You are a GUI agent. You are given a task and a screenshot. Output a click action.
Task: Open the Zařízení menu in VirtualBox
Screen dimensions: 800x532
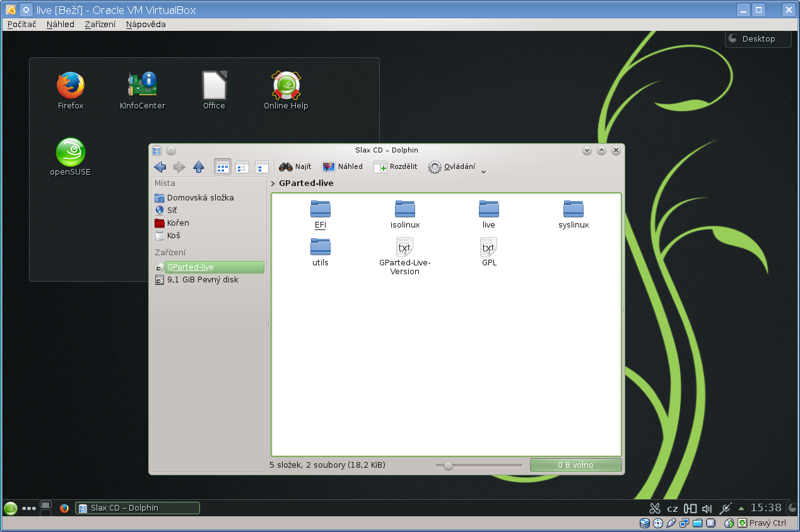point(100,25)
